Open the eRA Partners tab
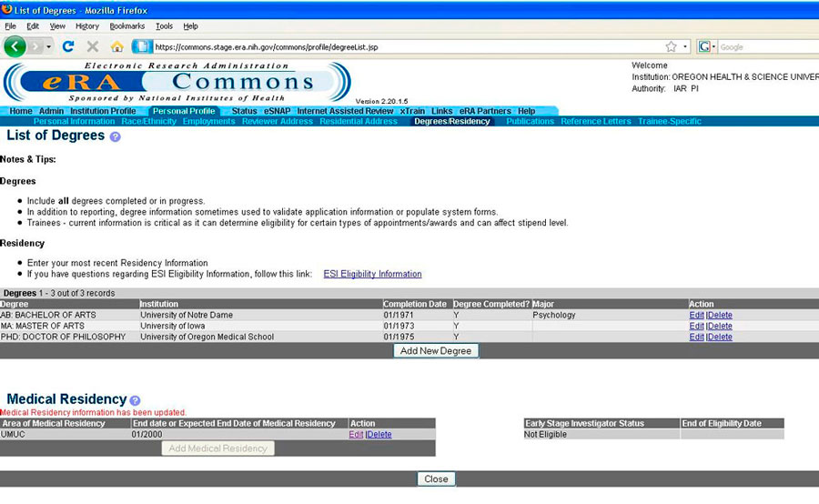 485,111
